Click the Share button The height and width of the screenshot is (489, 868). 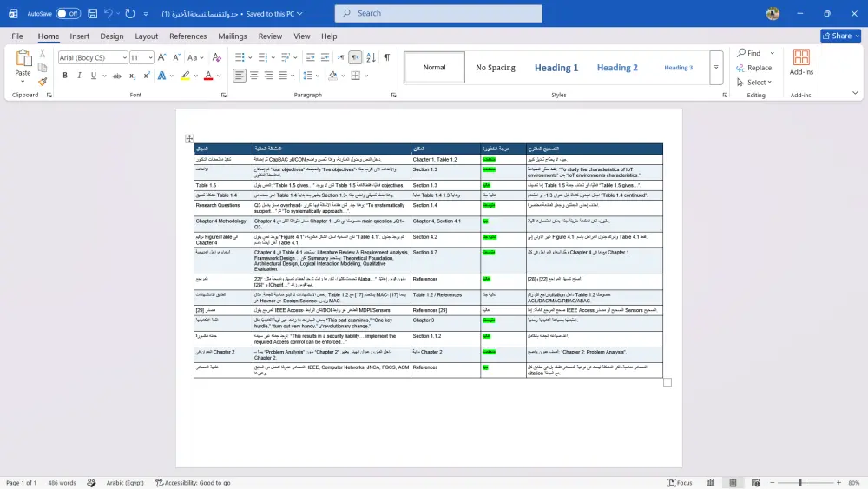[840, 36]
